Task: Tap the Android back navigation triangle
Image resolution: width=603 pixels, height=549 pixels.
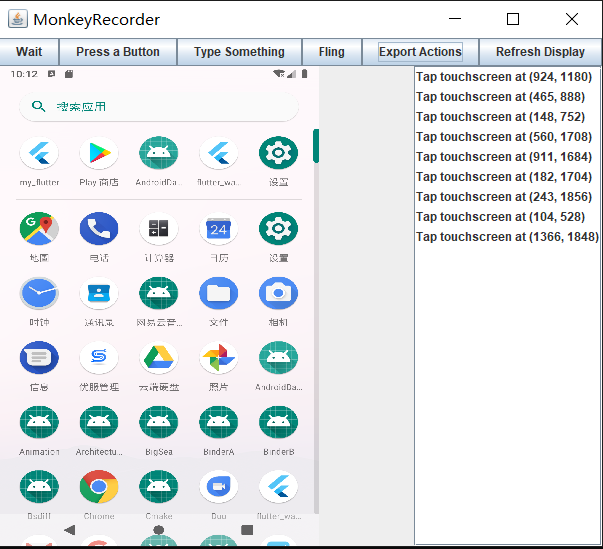Action: coord(70,530)
